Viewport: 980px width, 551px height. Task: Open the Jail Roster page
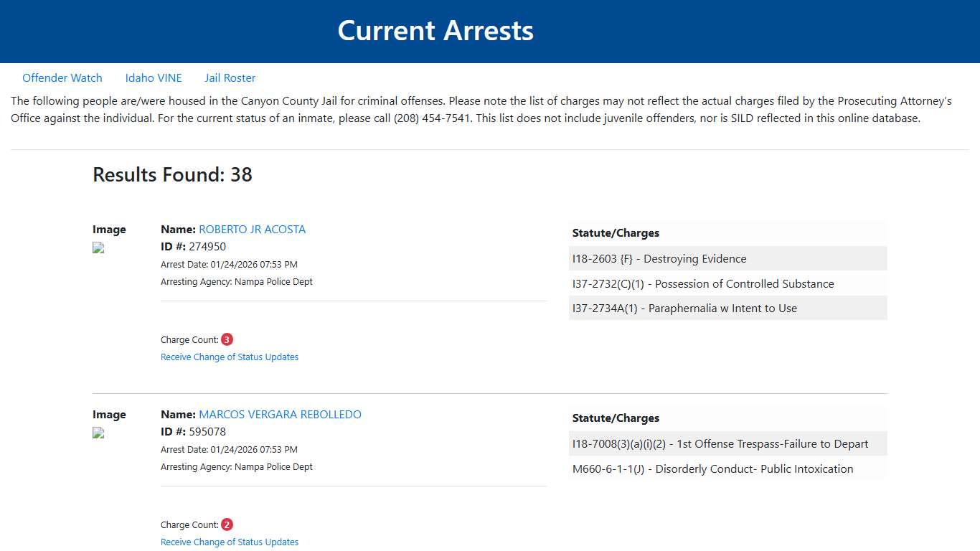pyautogui.click(x=230, y=77)
